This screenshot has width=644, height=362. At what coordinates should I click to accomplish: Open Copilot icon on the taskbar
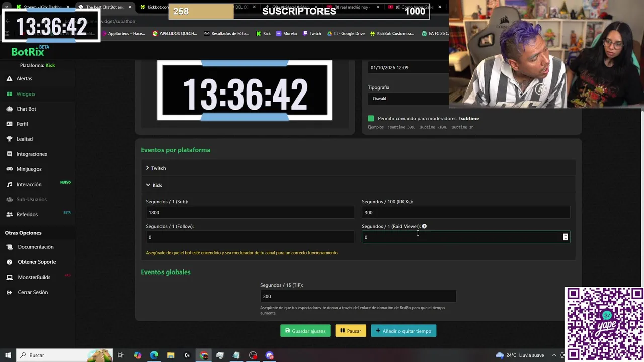(x=137, y=355)
